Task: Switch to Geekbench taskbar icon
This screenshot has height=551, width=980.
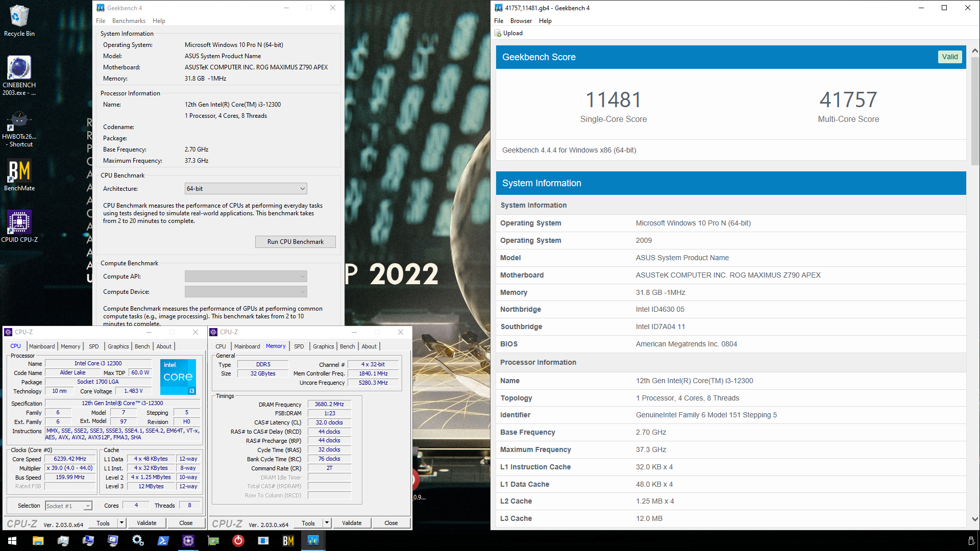Action: (313, 540)
